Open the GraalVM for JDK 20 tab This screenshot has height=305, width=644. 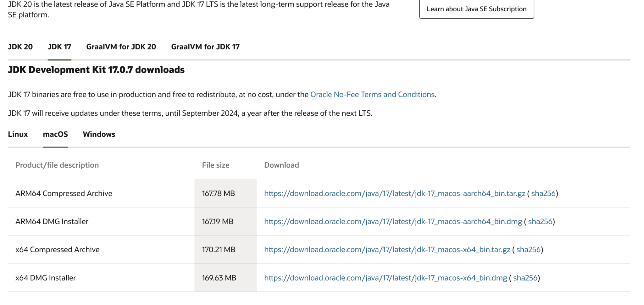(x=121, y=47)
